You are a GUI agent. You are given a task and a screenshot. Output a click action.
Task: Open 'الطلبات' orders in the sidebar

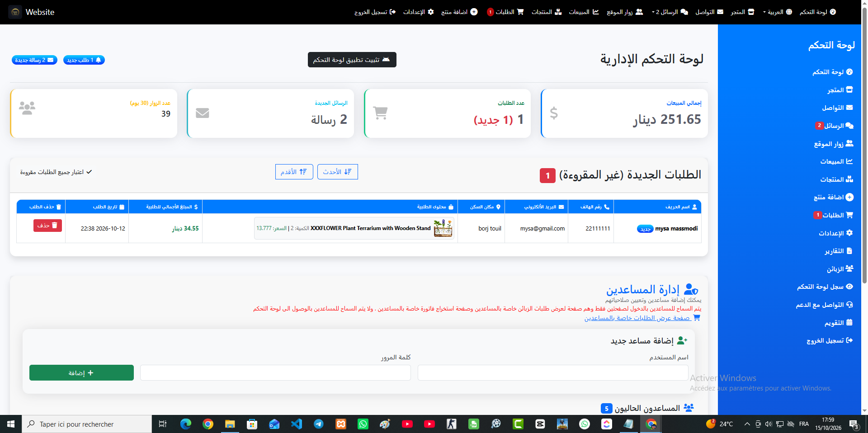(x=834, y=215)
